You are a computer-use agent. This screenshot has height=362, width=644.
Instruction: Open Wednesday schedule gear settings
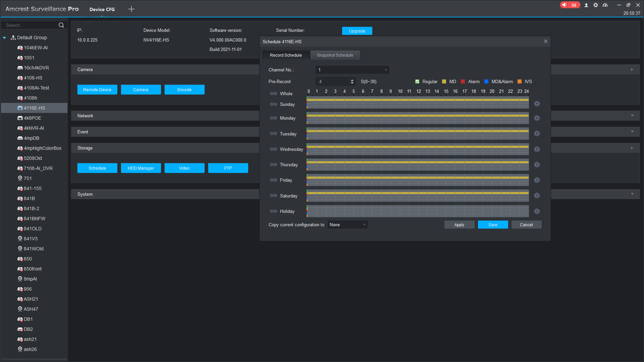pos(537,149)
